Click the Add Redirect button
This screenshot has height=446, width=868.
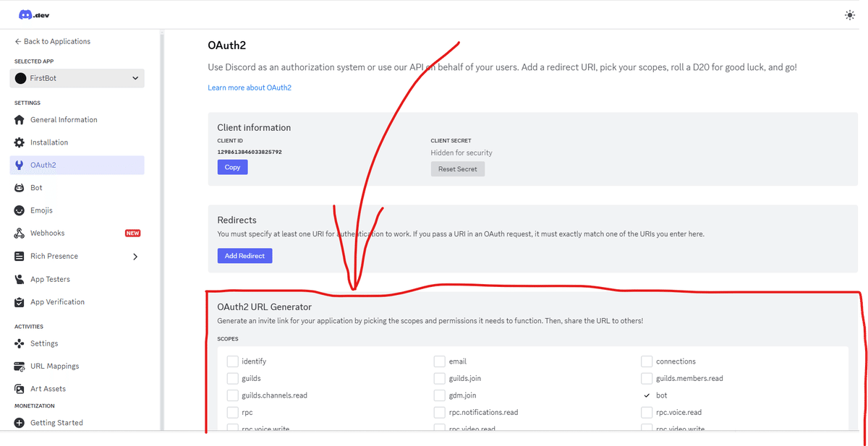pyautogui.click(x=244, y=256)
